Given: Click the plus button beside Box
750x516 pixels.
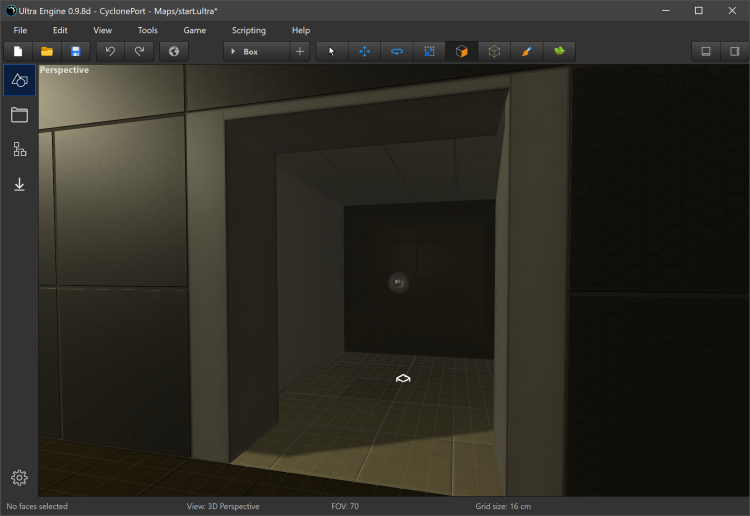Looking at the screenshot, I should 300,51.
